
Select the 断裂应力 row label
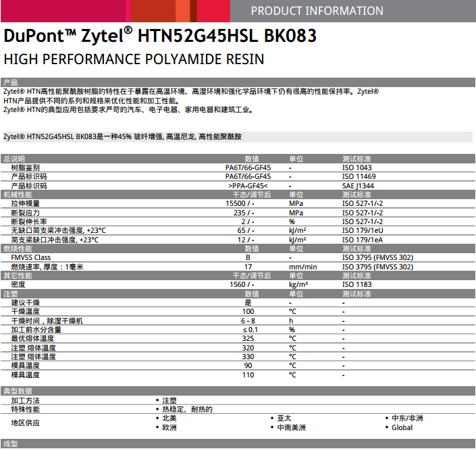[x=26, y=213]
